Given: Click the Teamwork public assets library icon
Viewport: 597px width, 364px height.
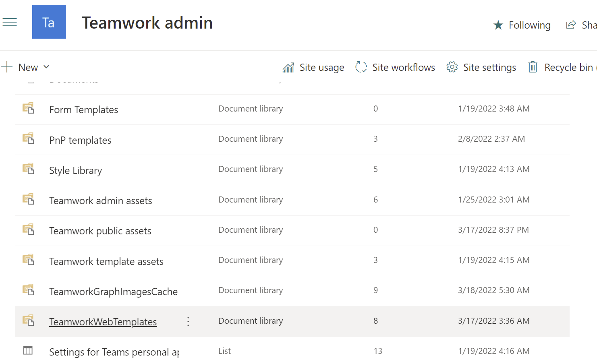Looking at the screenshot, I should 28,230.
